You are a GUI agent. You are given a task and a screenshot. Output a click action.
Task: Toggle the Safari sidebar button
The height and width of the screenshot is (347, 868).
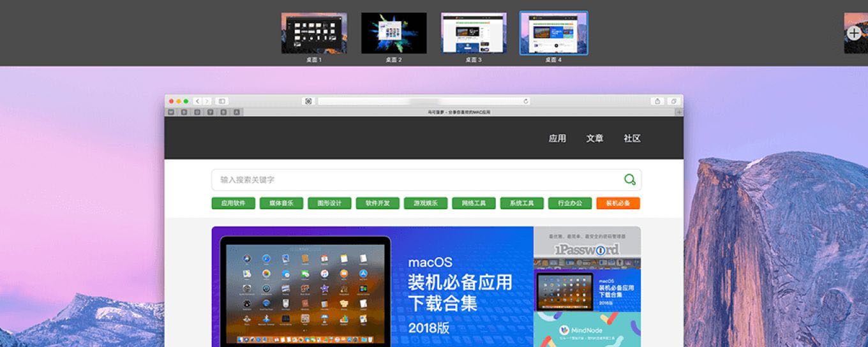[x=221, y=101]
